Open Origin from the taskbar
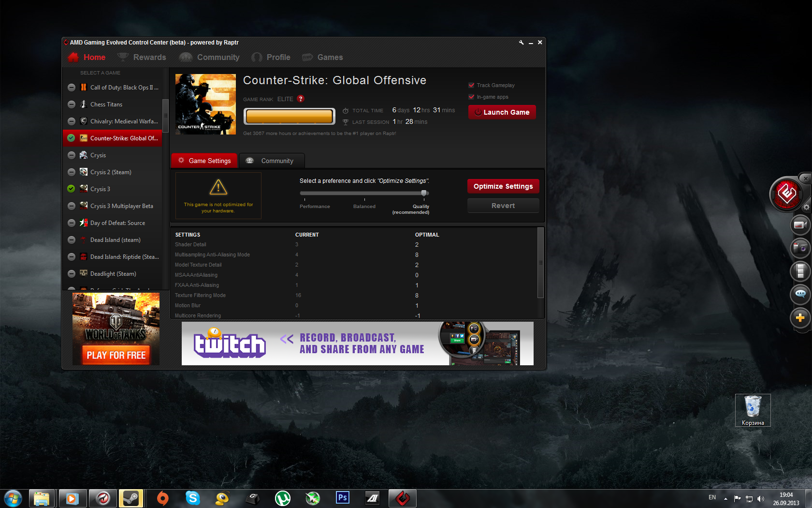 coord(162,498)
